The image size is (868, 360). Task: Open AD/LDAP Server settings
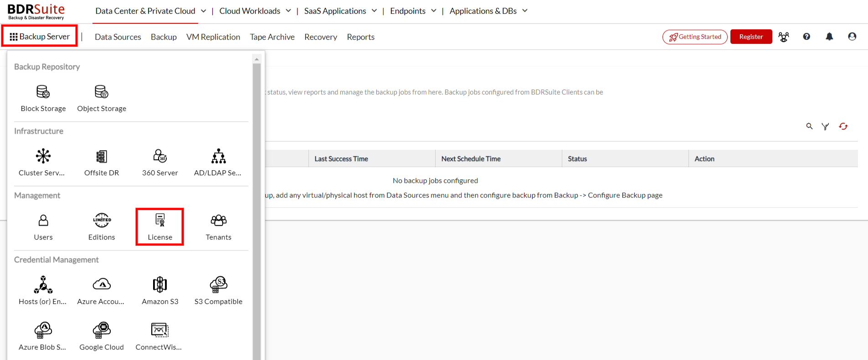coord(218,163)
